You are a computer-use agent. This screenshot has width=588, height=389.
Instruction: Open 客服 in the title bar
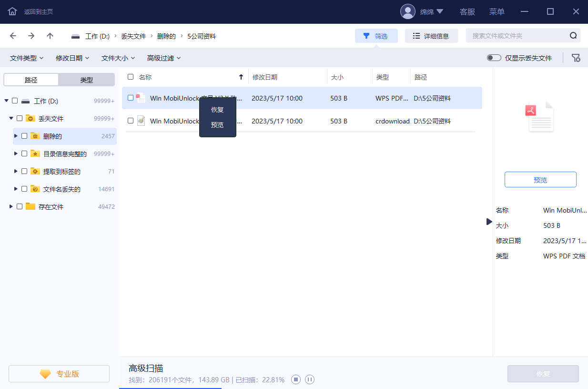coord(467,12)
